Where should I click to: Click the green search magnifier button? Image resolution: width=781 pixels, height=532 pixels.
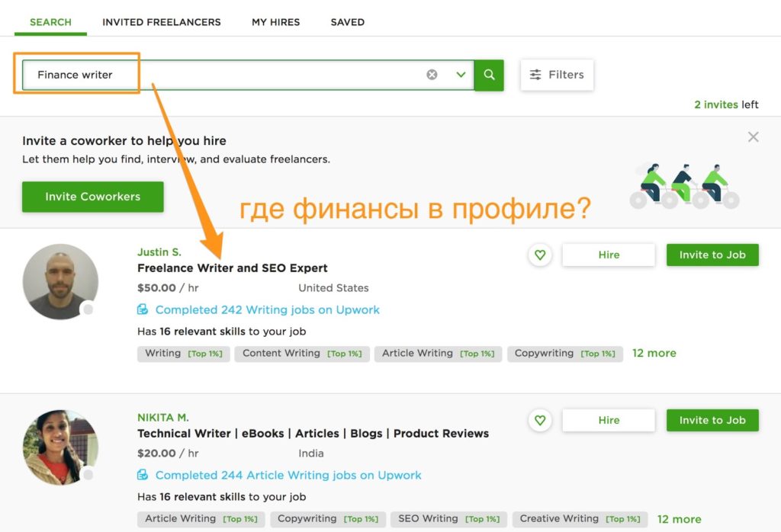[489, 75]
